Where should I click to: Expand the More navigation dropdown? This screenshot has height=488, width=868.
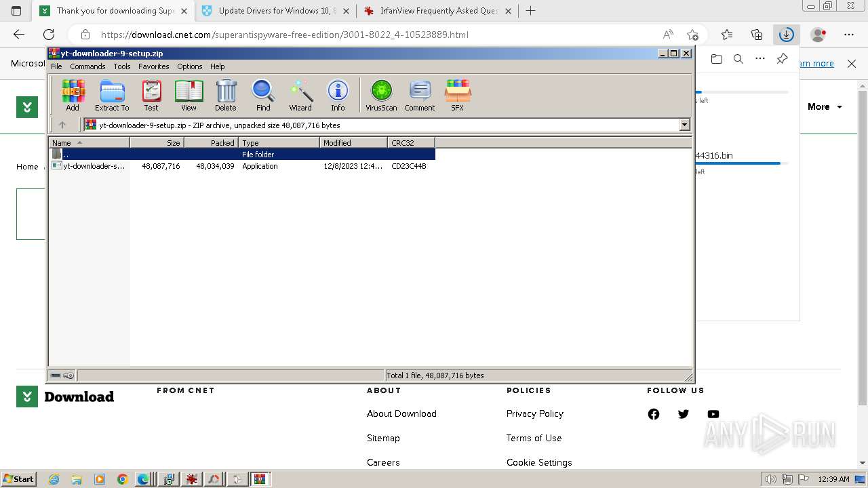coord(825,106)
